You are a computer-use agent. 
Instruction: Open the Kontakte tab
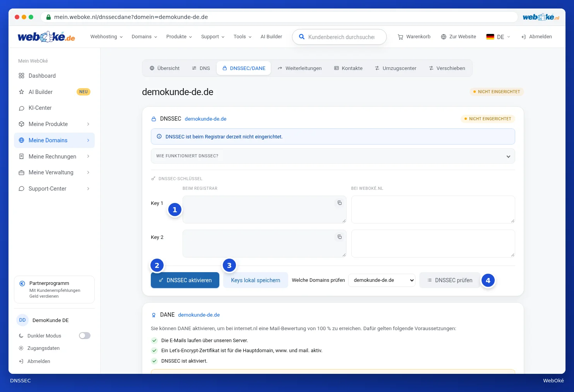tap(348, 68)
